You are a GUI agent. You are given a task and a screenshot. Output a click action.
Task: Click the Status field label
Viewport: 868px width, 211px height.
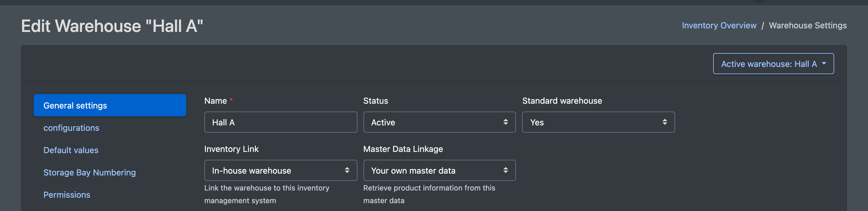click(375, 101)
